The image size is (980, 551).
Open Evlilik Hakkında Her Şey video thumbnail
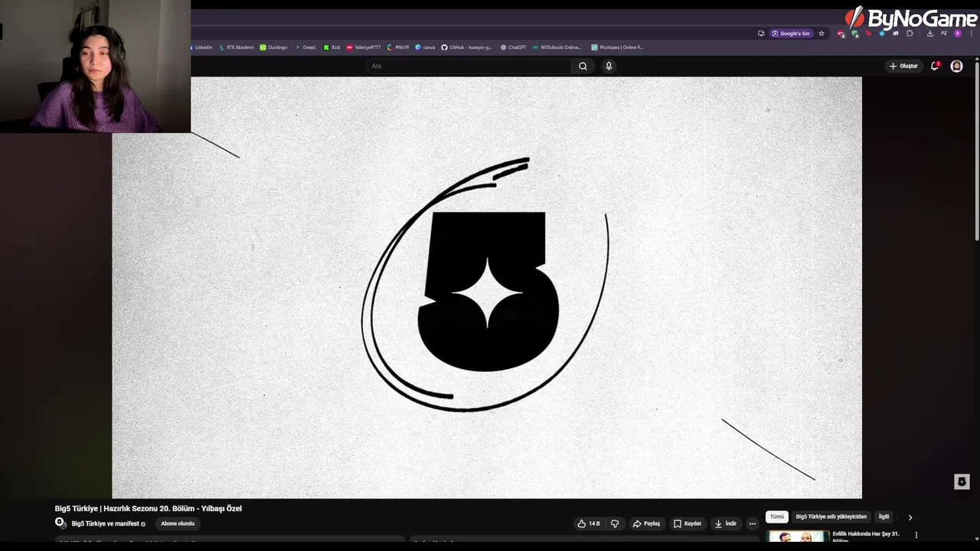(x=798, y=536)
